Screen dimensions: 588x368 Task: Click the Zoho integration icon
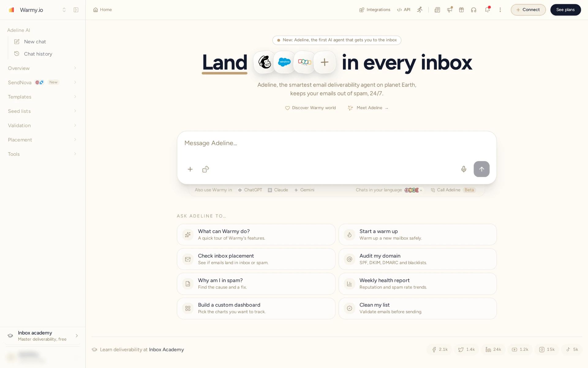[x=304, y=62]
